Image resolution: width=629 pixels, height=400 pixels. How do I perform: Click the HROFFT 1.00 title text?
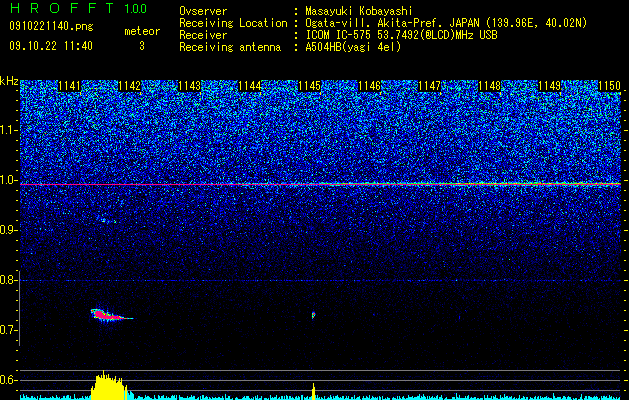click(79, 8)
